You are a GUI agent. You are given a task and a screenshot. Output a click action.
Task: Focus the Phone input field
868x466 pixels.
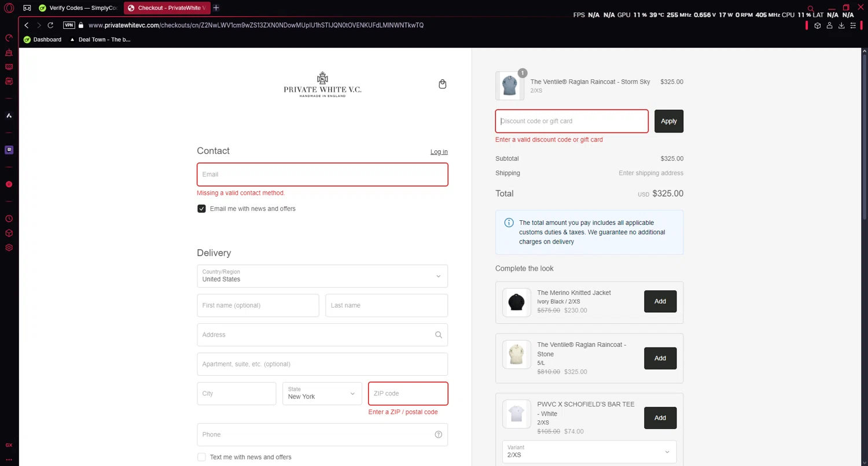click(322, 435)
